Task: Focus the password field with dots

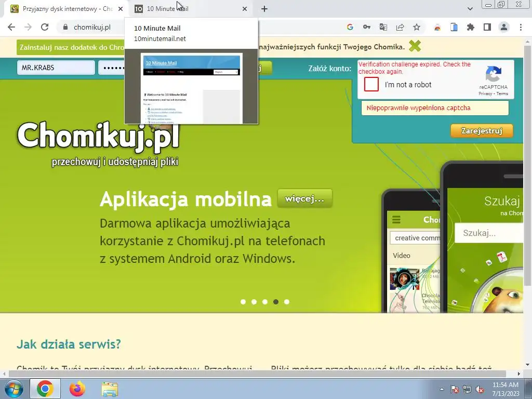Action: pos(112,68)
